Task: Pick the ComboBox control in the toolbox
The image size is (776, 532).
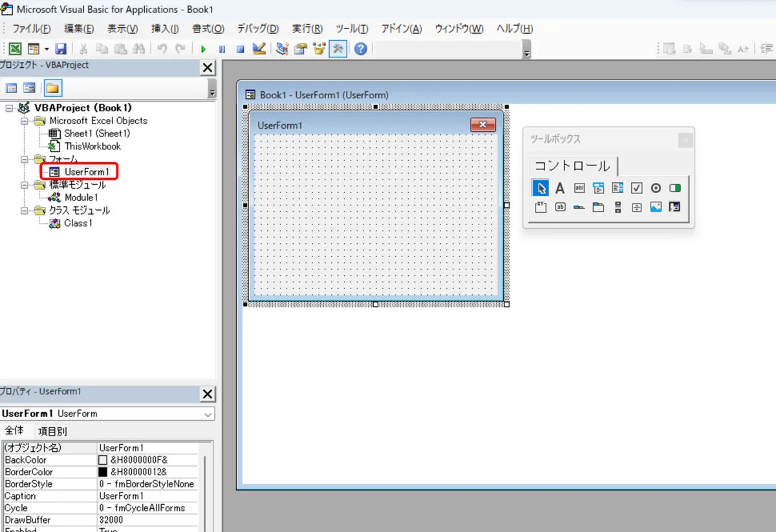Action: (598, 188)
